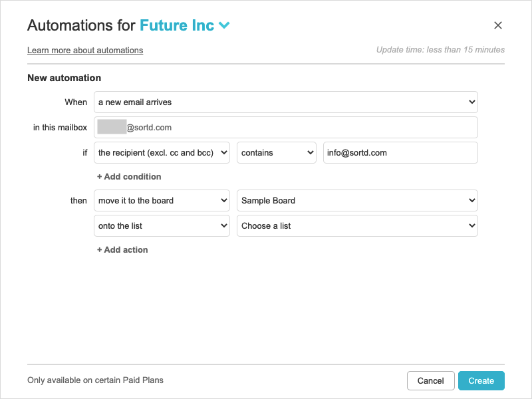Open 'the recipient (excl. cc and bcc)' dropdown
The height and width of the screenshot is (399, 532).
[162, 153]
